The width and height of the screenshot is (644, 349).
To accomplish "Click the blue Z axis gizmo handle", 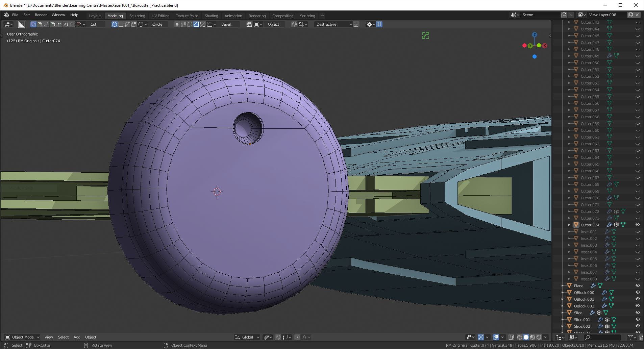I will [x=535, y=34].
